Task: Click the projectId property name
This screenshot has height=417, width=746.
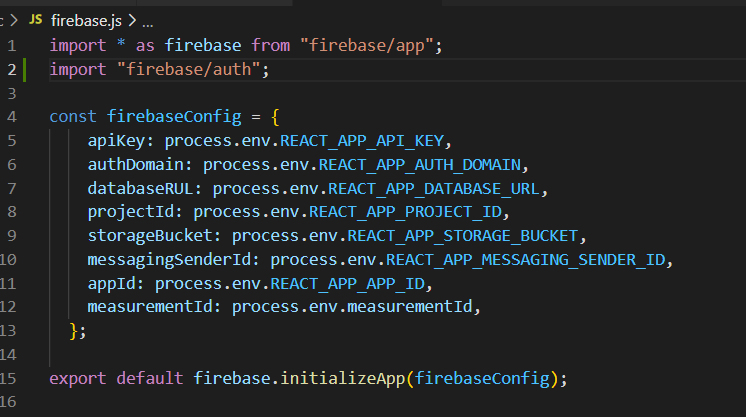Action: coord(131,212)
